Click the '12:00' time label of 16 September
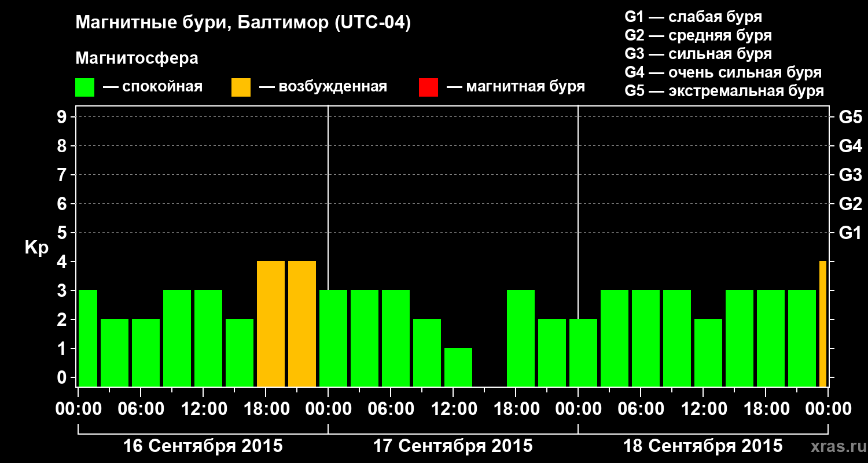The height and width of the screenshot is (463, 868). [x=203, y=409]
